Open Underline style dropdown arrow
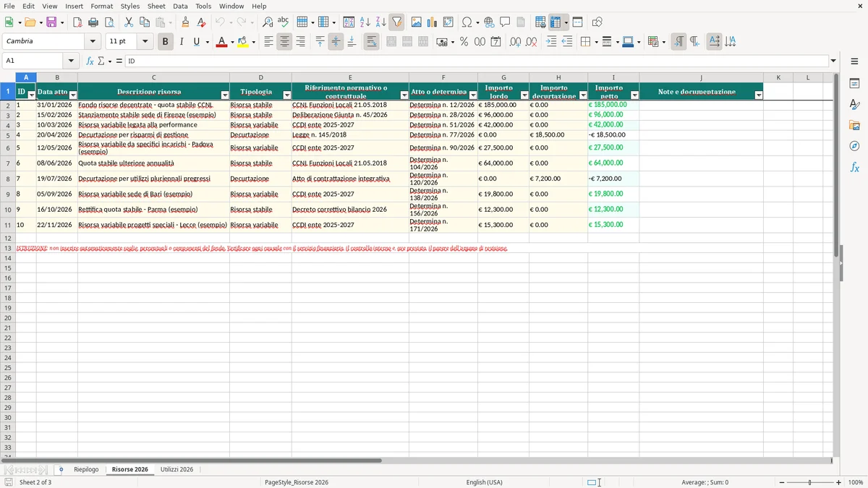 pyautogui.click(x=207, y=42)
